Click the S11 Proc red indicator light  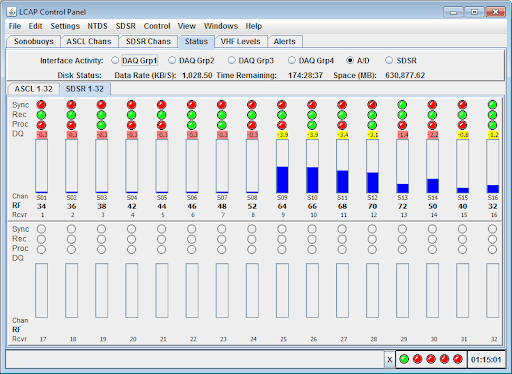tap(342, 125)
